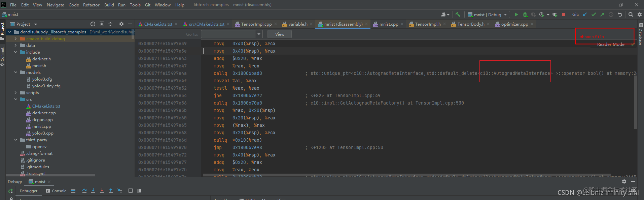Rollback changes with the undo arrow icon
This screenshot has width=644, height=200.
coord(620,15)
